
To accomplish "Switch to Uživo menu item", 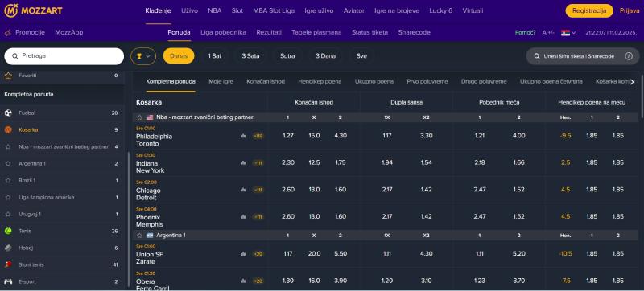I will coord(189,11).
